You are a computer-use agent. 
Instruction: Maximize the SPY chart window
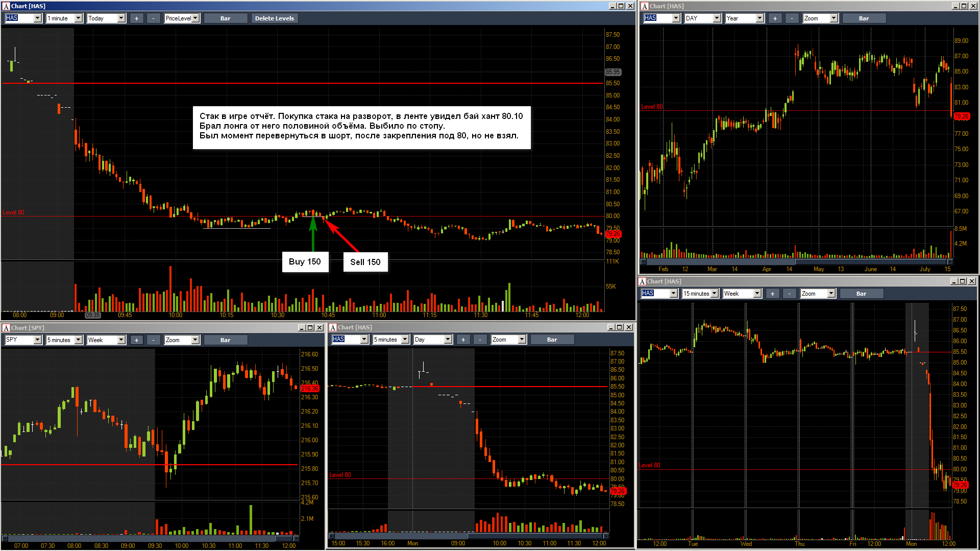pyautogui.click(x=310, y=328)
